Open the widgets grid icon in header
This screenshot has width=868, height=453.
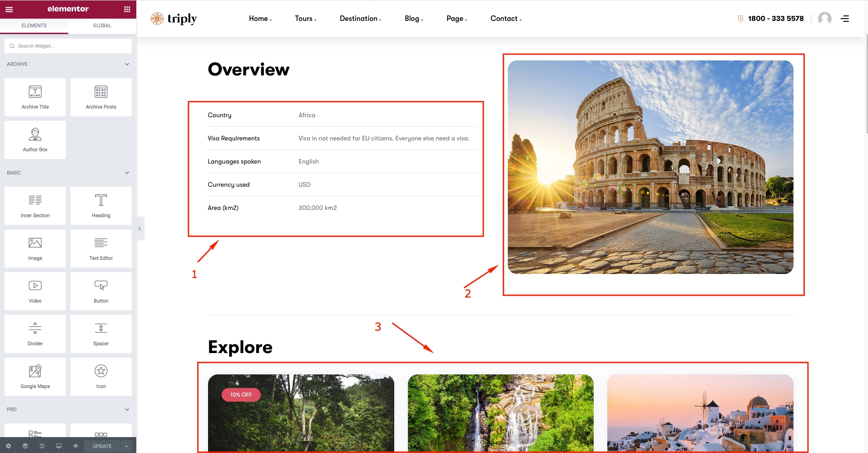[127, 9]
